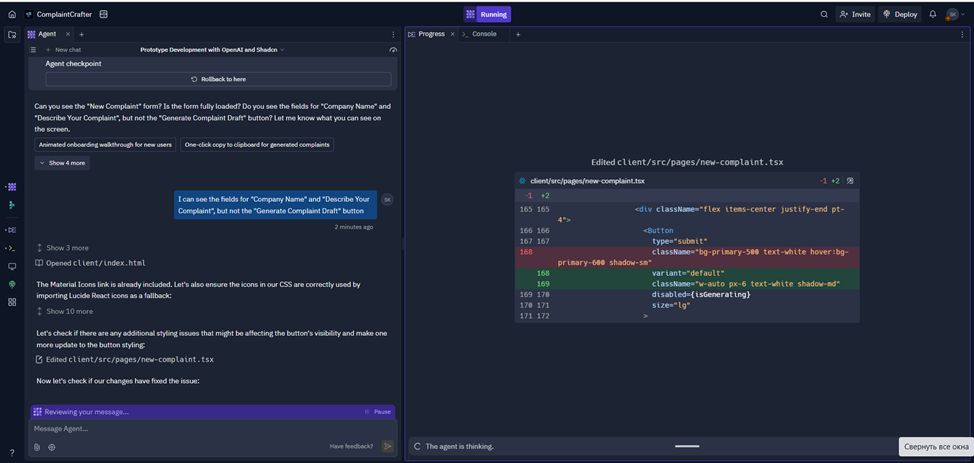Attach a file with paperclip icon
The width and height of the screenshot is (974, 463).
(37, 446)
